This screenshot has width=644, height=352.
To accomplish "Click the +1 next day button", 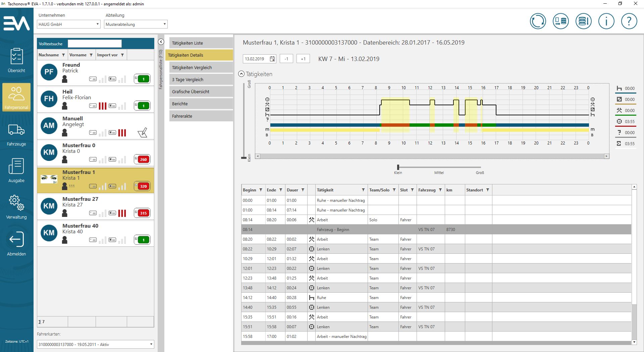I will (303, 59).
